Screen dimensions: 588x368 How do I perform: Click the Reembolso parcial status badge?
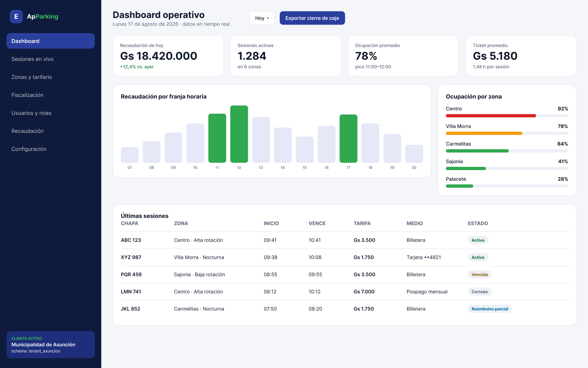click(x=490, y=309)
